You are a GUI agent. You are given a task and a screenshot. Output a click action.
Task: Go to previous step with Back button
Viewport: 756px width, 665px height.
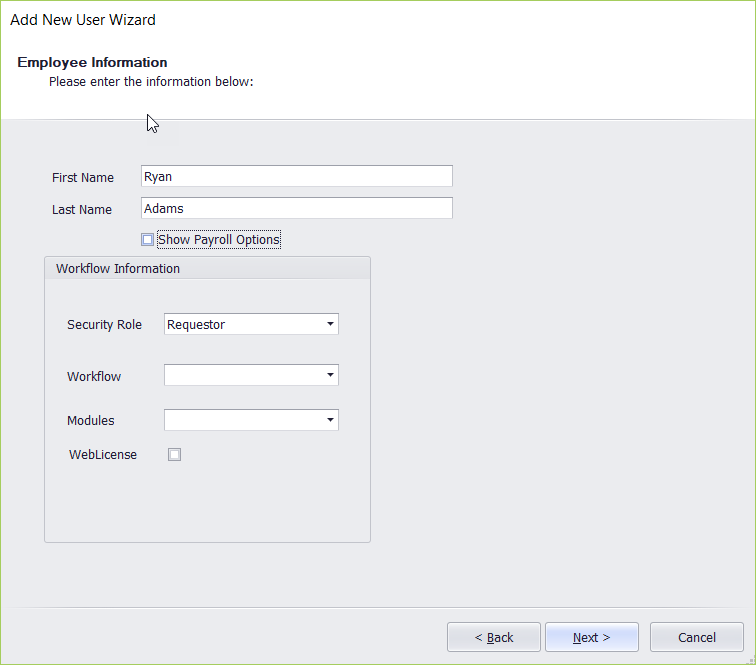tap(494, 637)
